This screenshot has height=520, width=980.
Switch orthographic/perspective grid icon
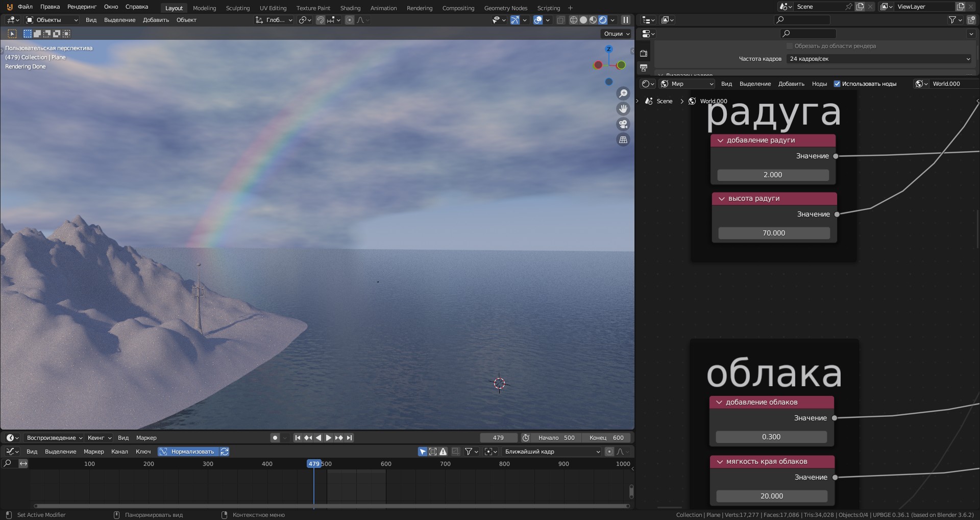pos(623,139)
